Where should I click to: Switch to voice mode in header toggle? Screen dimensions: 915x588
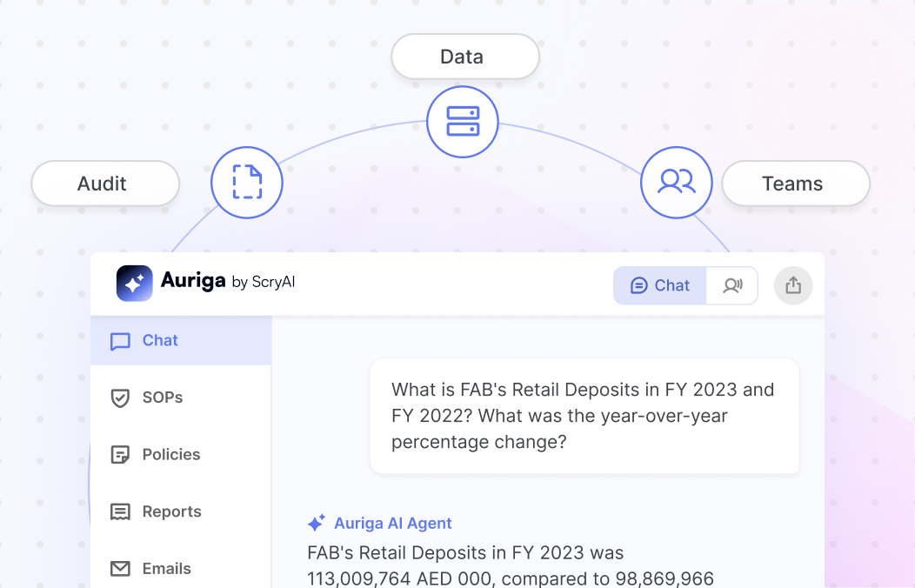[732, 285]
